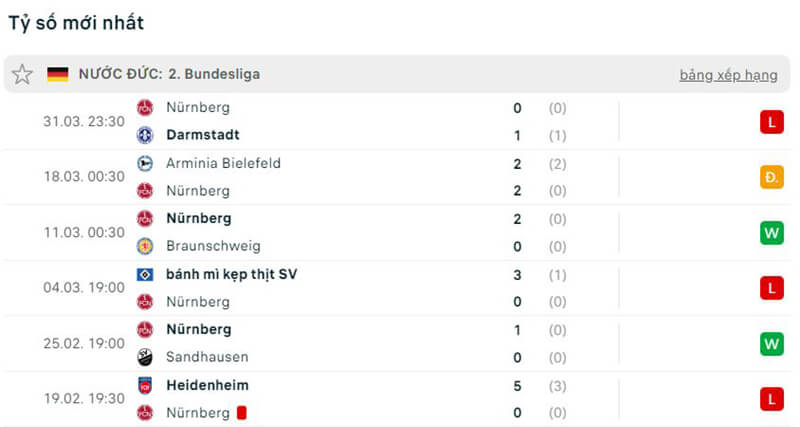800x427 pixels.
Task: Click the red card indicator beside Nürnberg
Action: [x=241, y=413]
